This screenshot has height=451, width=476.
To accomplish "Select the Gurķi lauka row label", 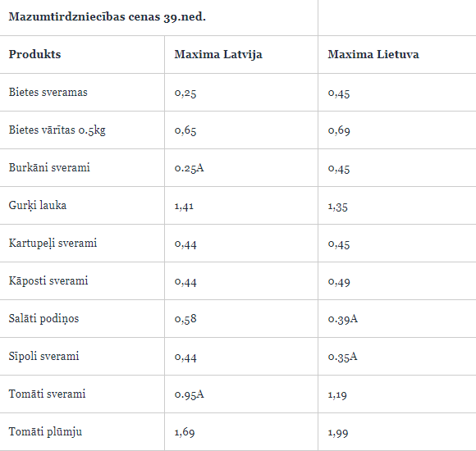I will (37, 206).
